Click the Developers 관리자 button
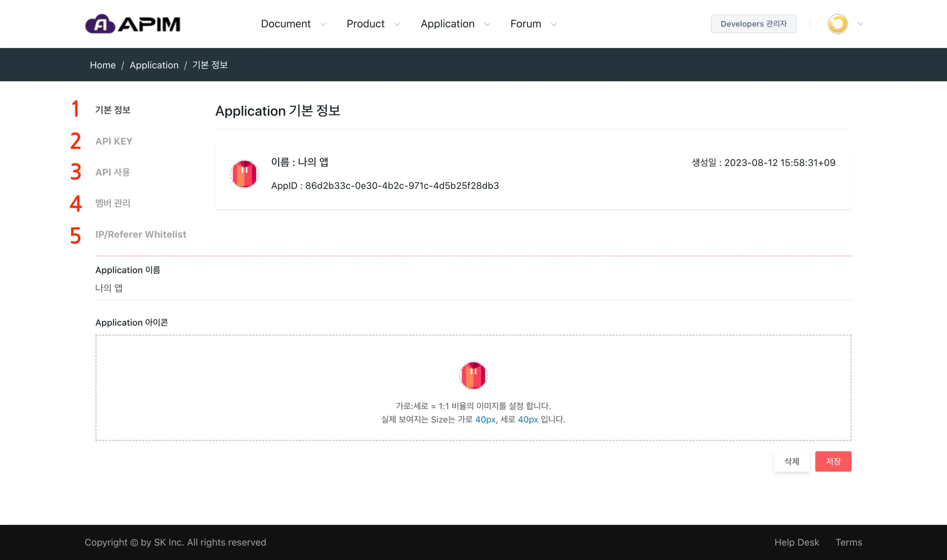The image size is (947, 560). click(x=753, y=24)
